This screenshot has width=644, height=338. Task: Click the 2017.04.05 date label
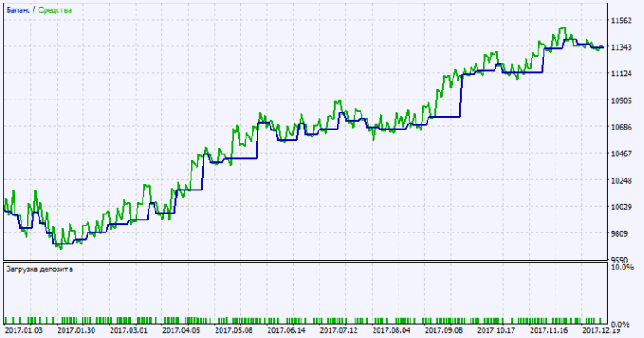coord(181,330)
